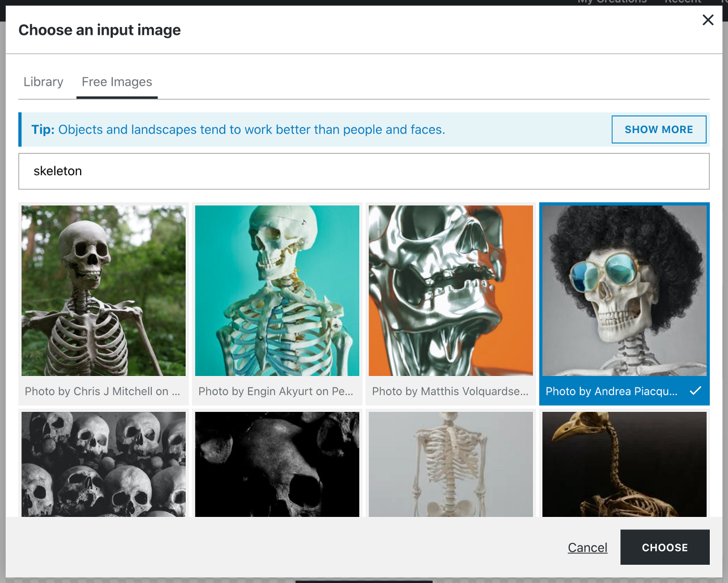This screenshot has width=728, height=583.
Task: Switch to the Library tab
Action: click(43, 82)
